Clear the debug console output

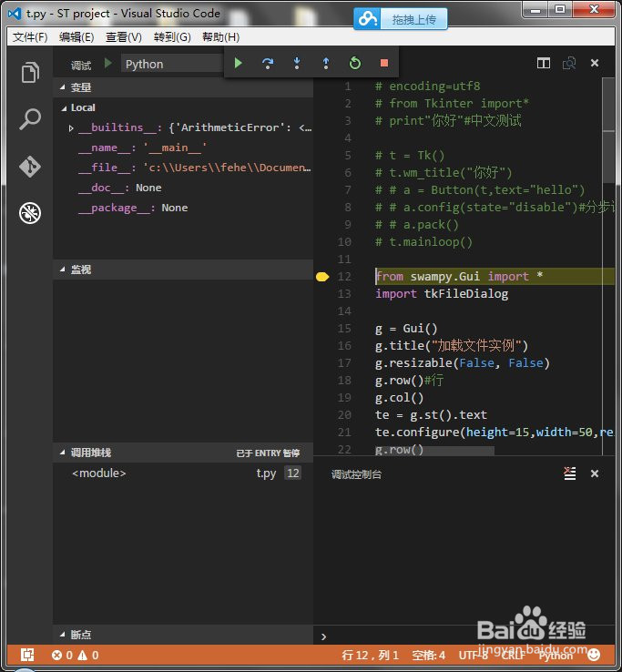coord(570,473)
